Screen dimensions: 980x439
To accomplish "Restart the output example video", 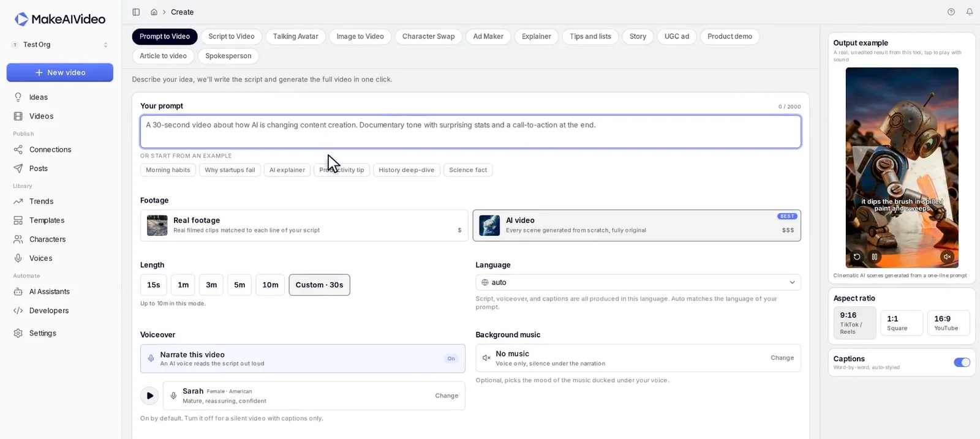I will click(857, 257).
